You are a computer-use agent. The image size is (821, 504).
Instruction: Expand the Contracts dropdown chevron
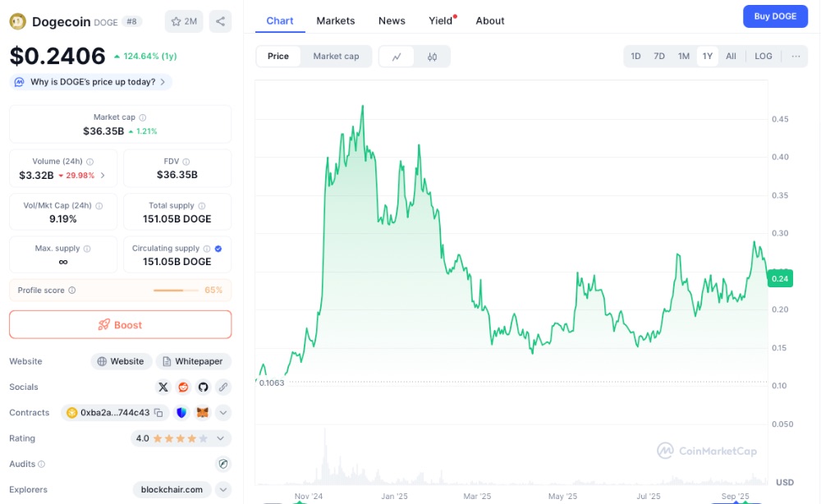[223, 413]
